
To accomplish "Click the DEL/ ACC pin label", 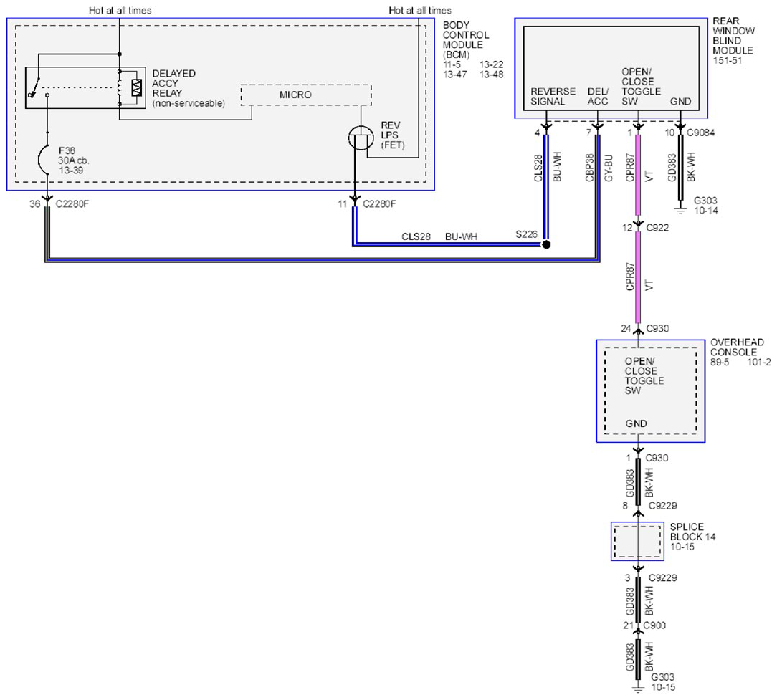I will [598, 97].
